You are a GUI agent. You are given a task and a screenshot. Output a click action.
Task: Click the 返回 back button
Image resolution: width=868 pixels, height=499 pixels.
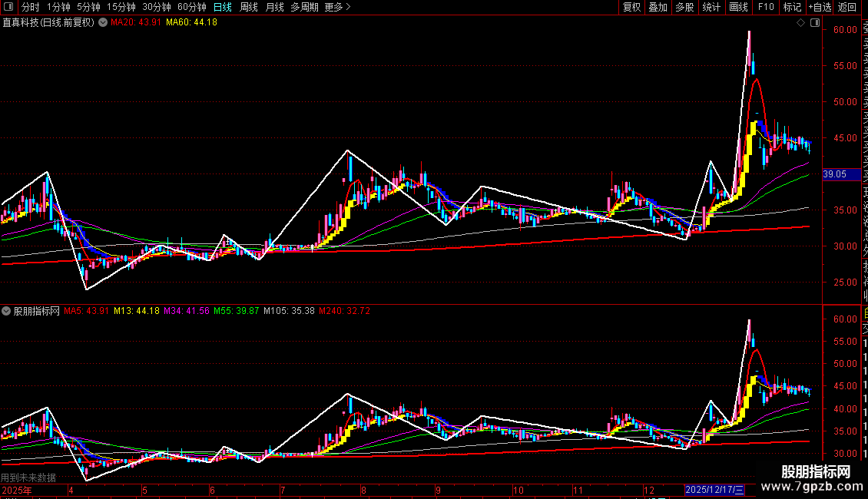pyautogui.click(x=847, y=7)
